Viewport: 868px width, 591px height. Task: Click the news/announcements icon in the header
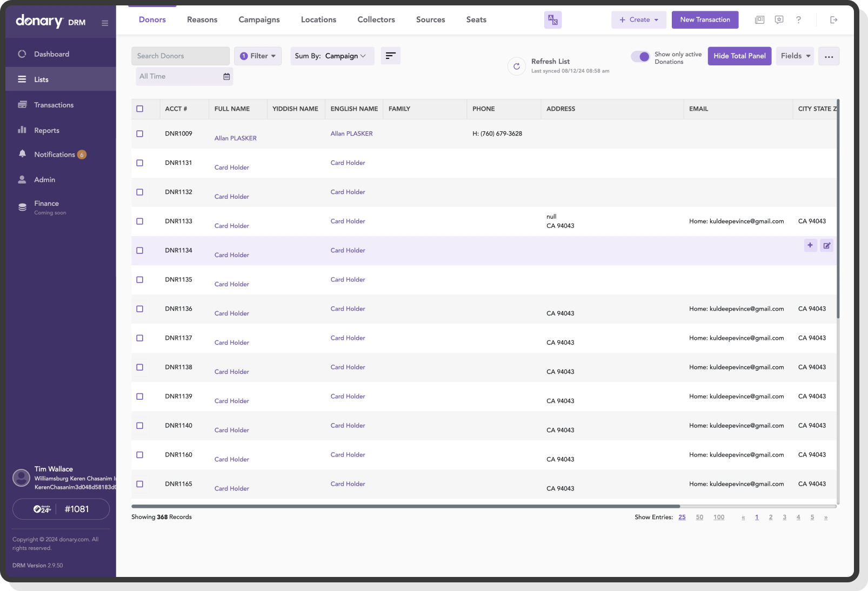coord(759,19)
